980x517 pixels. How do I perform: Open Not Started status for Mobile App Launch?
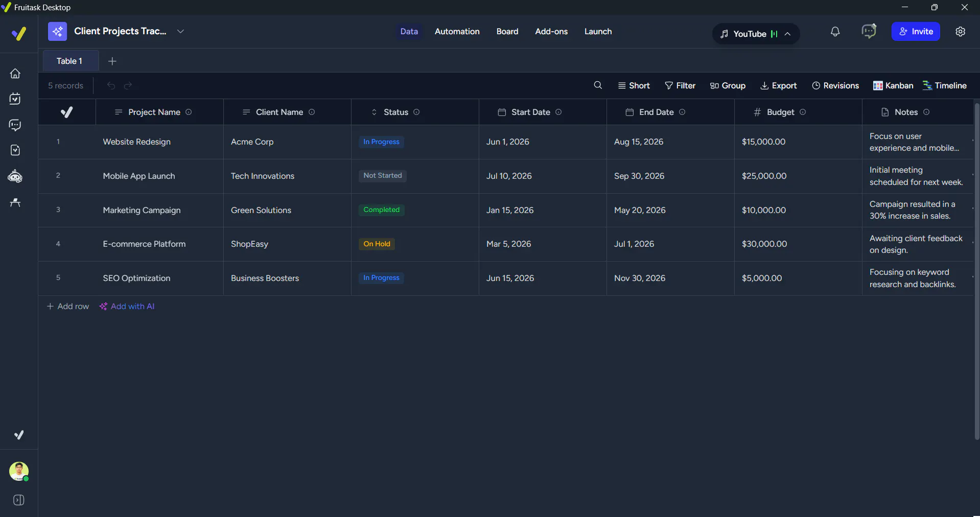point(383,175)
